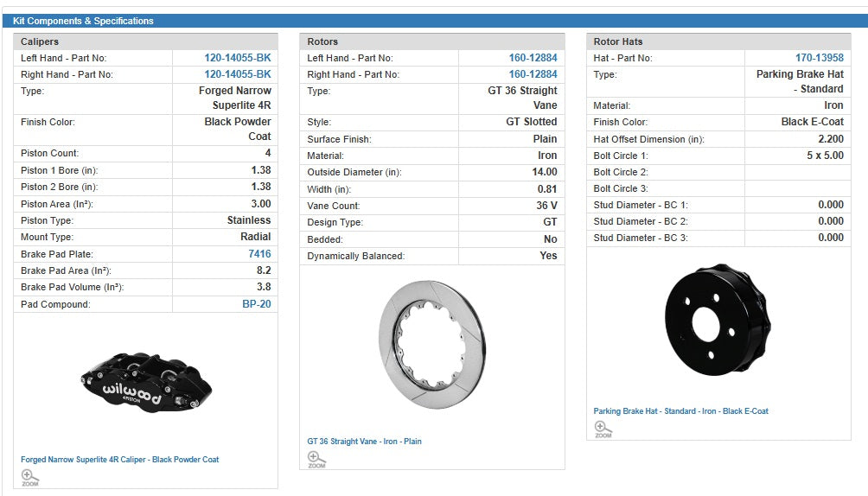Image resolution: width=868 pixels, height=496 pixels.
Task: Open Parking Brake Hat Standard caption link
Action: (x=680, y=411)
